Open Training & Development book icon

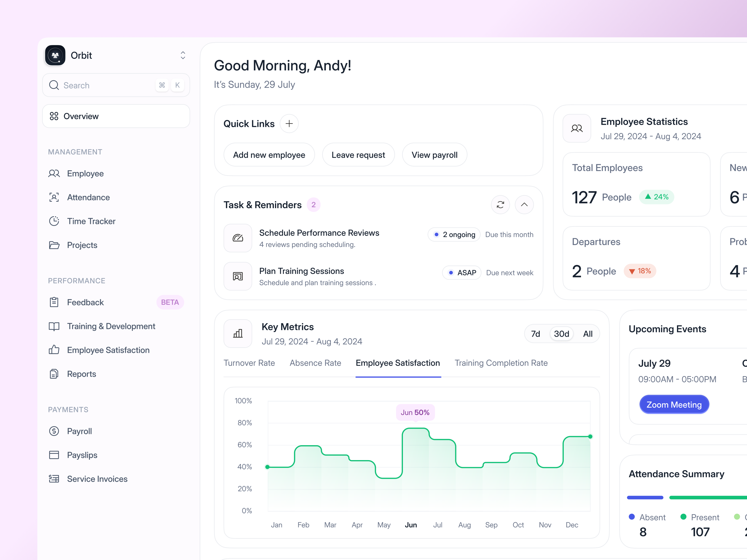(54, 326)
